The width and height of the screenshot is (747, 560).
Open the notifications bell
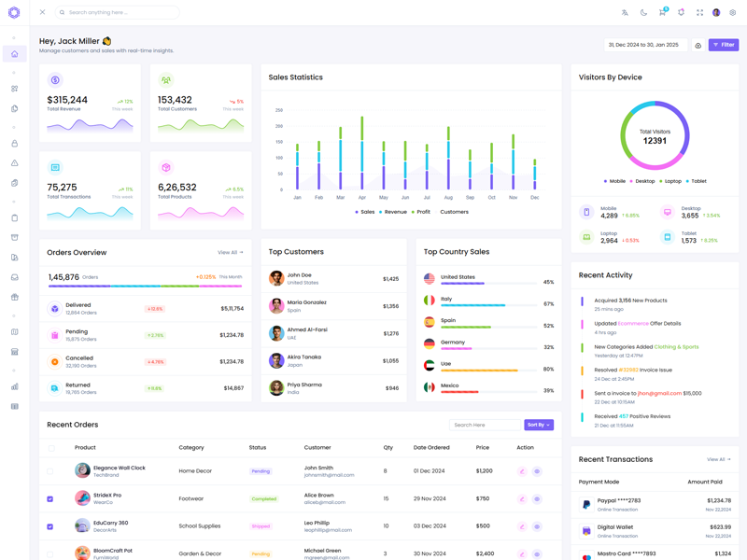(x=681, y=13)
